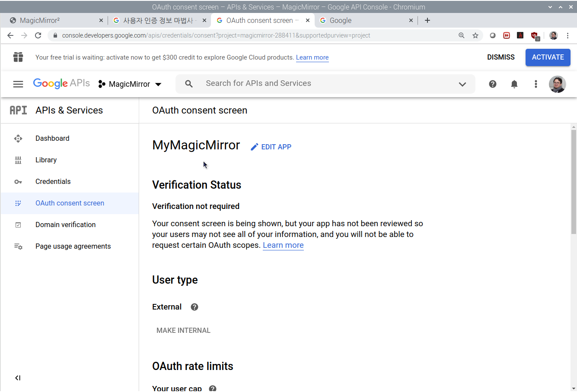Show help for Your user cap
The image size is (577, 392).
(213, 388)
